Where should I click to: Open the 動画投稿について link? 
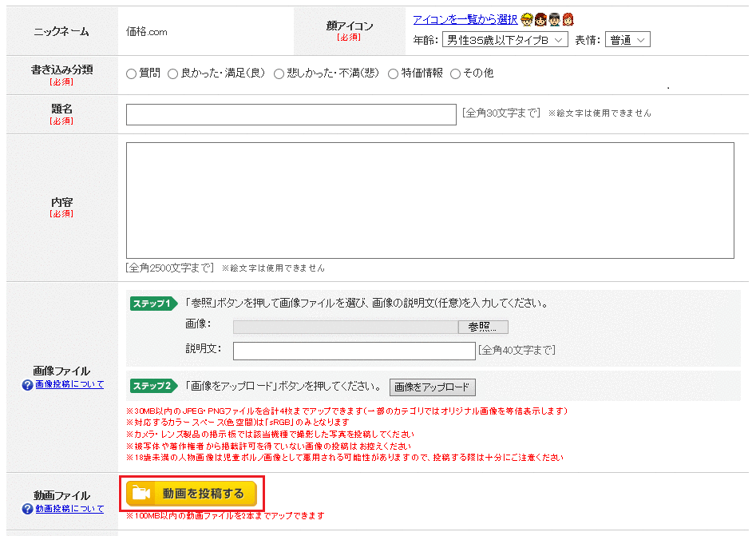tap(69, 509)
